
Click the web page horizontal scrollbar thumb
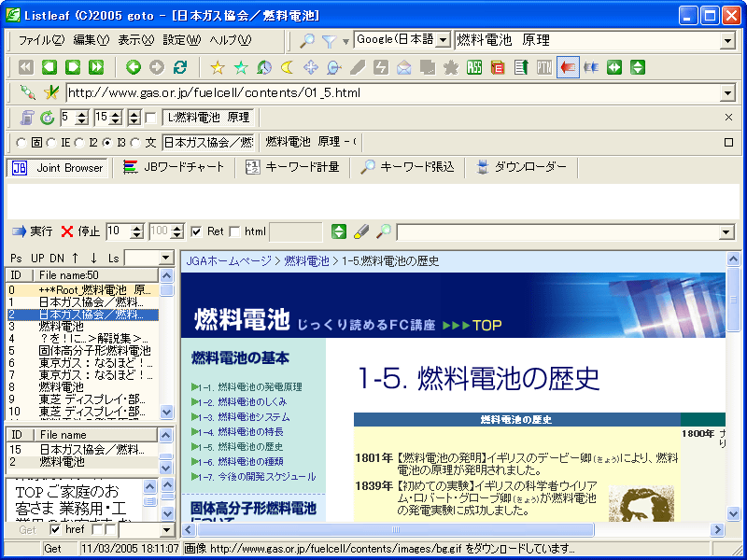point(395,529)
